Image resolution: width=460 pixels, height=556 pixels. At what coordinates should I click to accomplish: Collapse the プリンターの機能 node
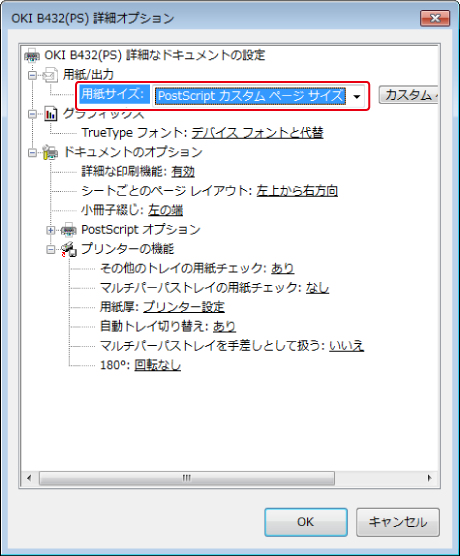51,250
